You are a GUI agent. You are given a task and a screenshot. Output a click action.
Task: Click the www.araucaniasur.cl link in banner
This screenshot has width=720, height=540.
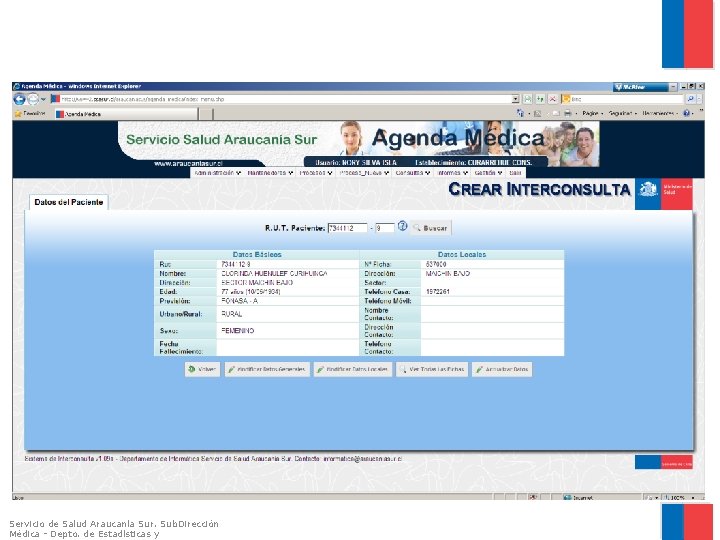(188, 163)
